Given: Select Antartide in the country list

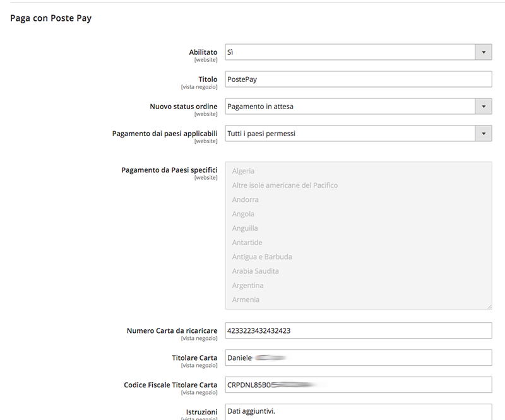Looking at the screenshot, I should point(247,242).
